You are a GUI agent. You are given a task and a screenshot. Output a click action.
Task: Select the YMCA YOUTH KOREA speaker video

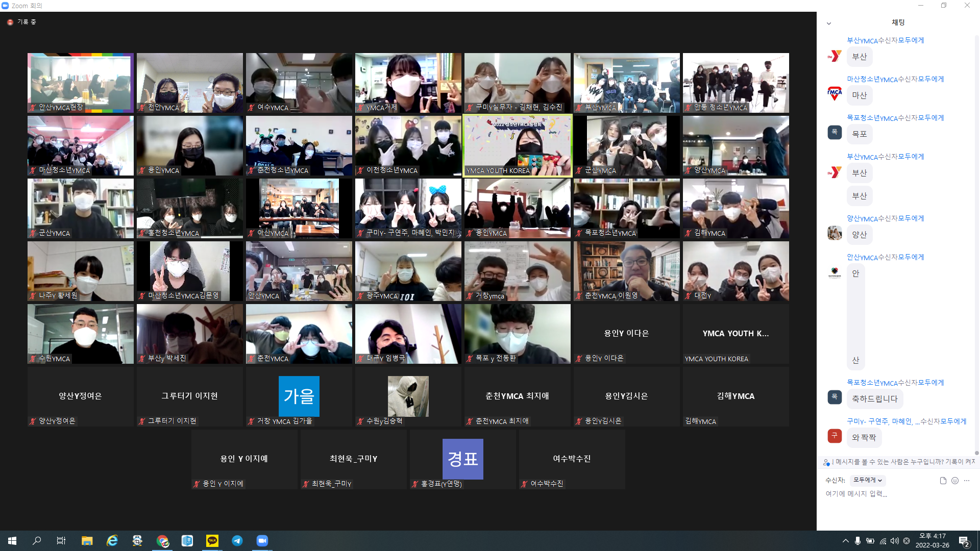[518, 146]
